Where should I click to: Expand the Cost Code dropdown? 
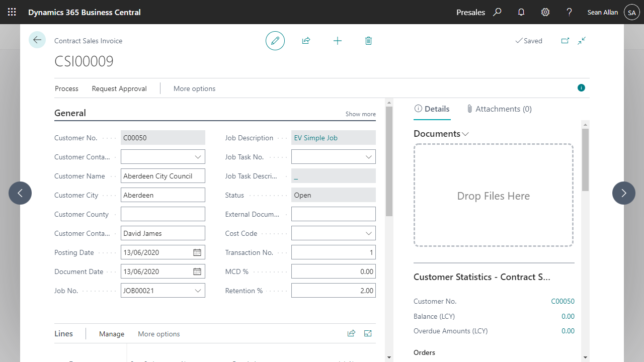[x=368, y=233]
